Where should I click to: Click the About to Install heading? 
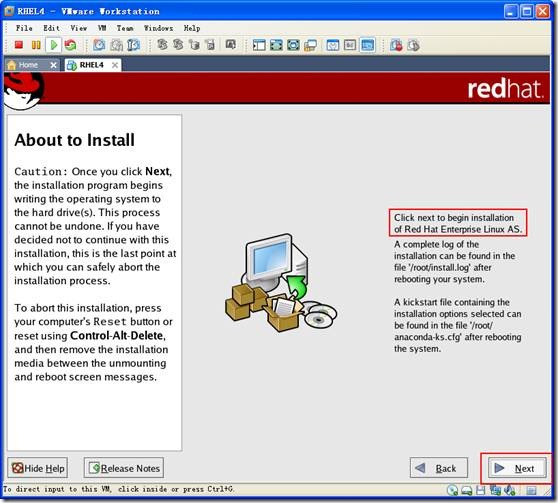pyautogui.click(x=74, y=140)
